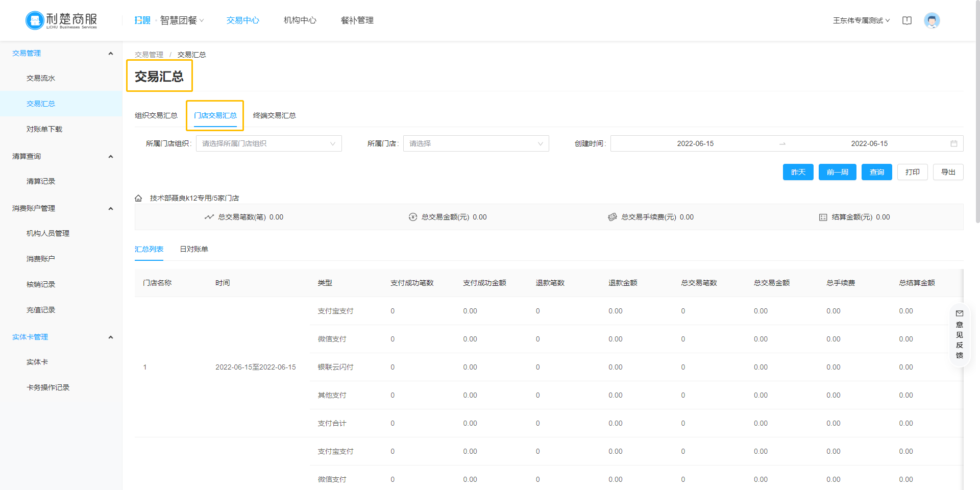980x490 pixels.
Task: Open the 所属门店组织 select box
Action: (269, 143)
